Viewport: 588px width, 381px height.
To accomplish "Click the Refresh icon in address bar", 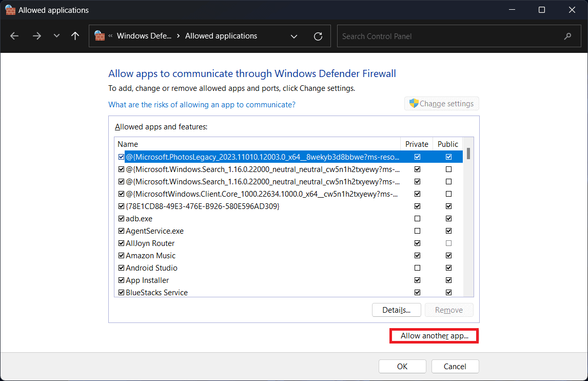I will [318, 36].
